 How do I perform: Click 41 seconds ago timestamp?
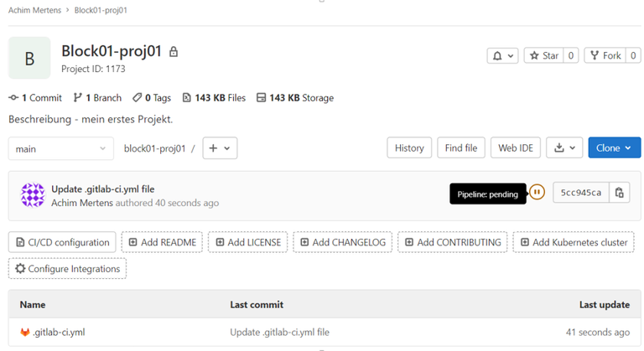click(x=598, y=332)
